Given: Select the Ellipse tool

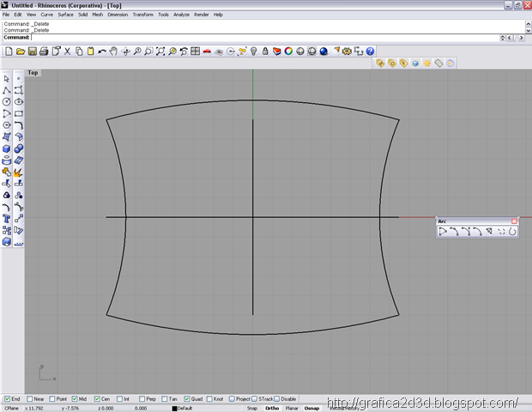Looking at the screenshot, I should click(19, 102).
